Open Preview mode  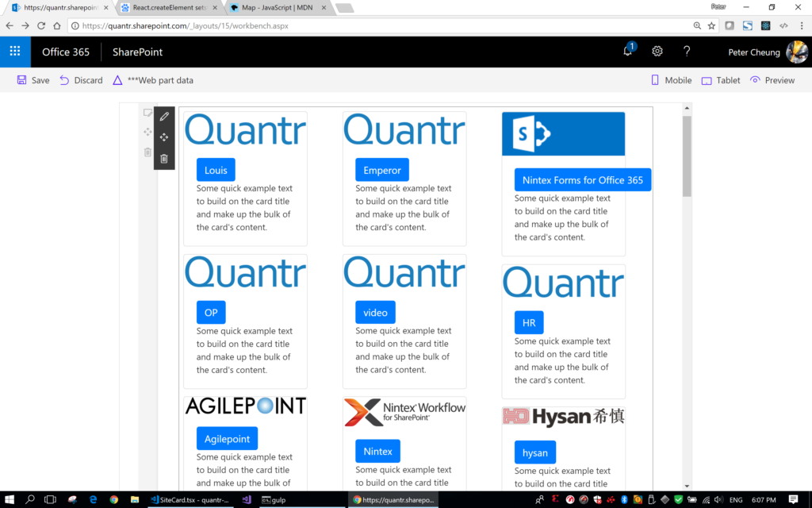tap(772, 80)
